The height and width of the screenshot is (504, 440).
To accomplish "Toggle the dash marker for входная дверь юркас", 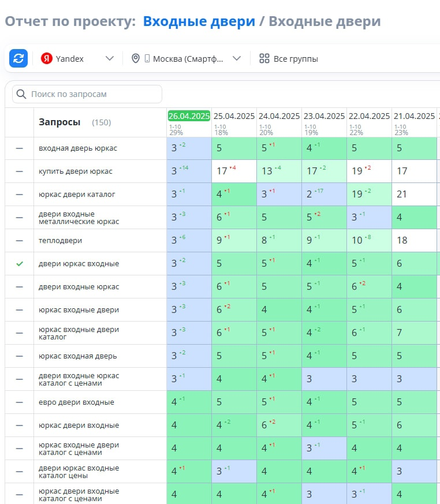I will [19, 148].
